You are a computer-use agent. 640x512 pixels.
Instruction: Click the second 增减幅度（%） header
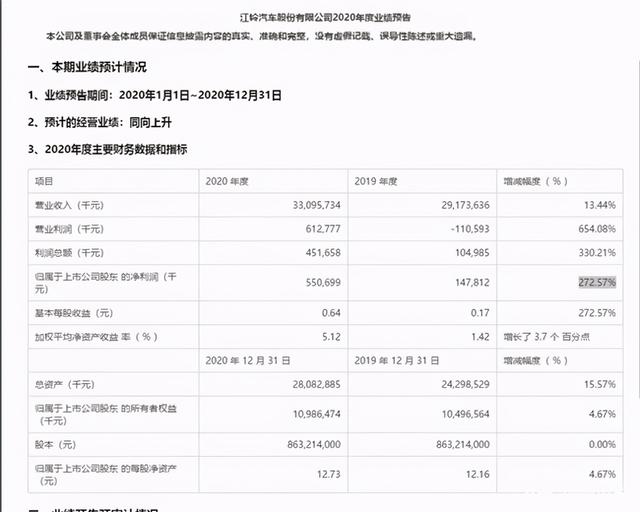click(536, 361)
